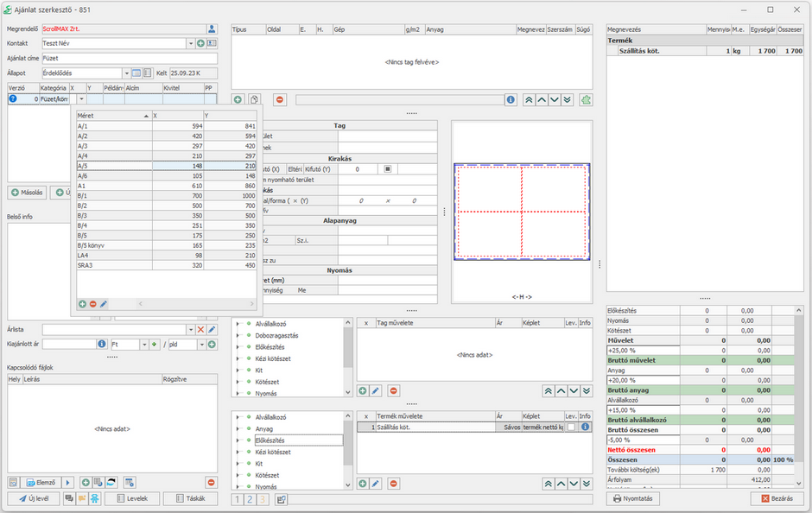Click red remove icon under Típus table
Viewport: 812px width, 513px height.
(280, 100)
